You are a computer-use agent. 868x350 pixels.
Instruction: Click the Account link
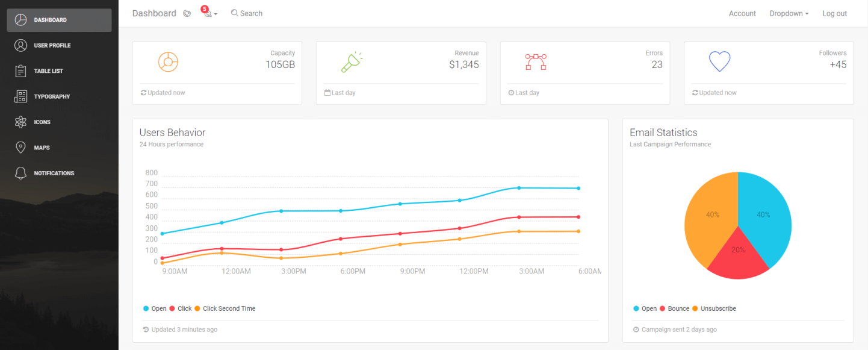tap(742, 13)
